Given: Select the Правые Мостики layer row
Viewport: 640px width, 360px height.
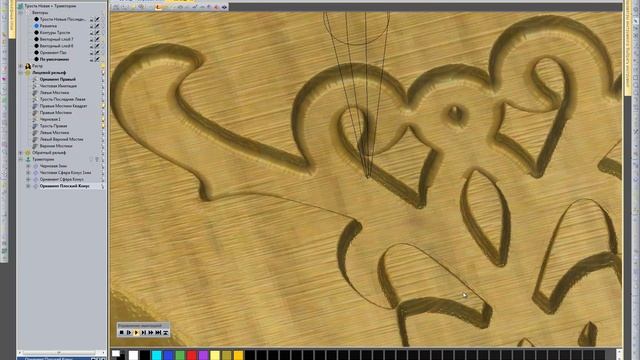Looking at the screenshot, I should 56,112.
